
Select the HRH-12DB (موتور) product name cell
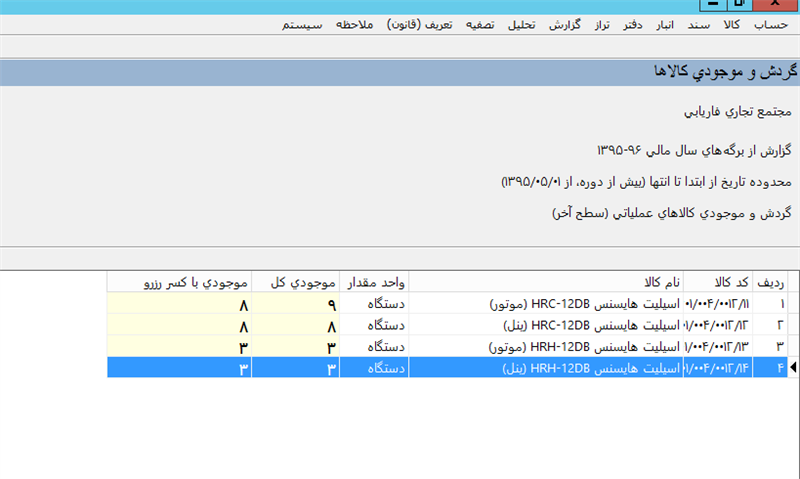point(545,346)
